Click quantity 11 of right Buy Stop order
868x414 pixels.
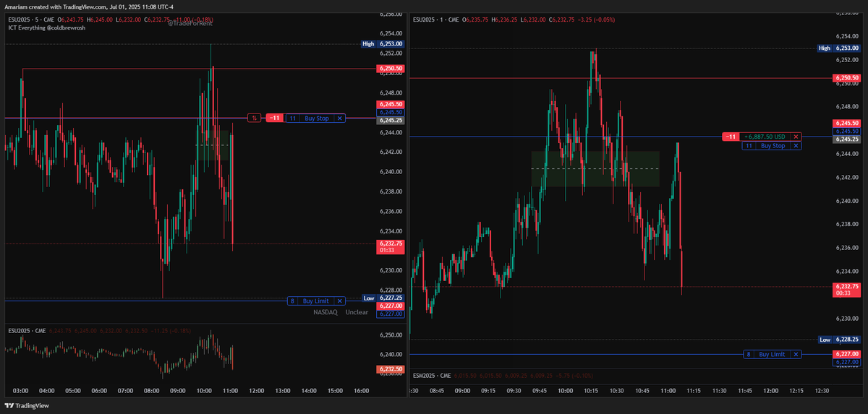[749, 146]
